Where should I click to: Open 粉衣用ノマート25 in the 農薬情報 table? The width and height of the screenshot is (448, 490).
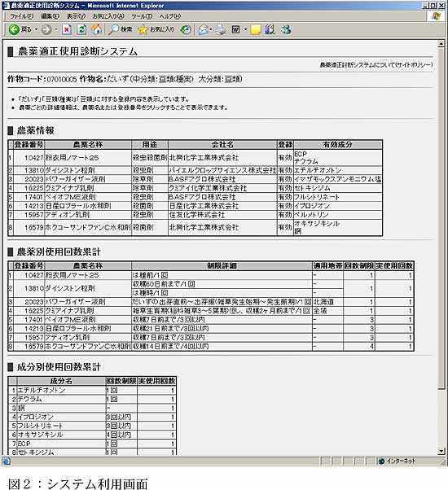[x=72, y=158]
